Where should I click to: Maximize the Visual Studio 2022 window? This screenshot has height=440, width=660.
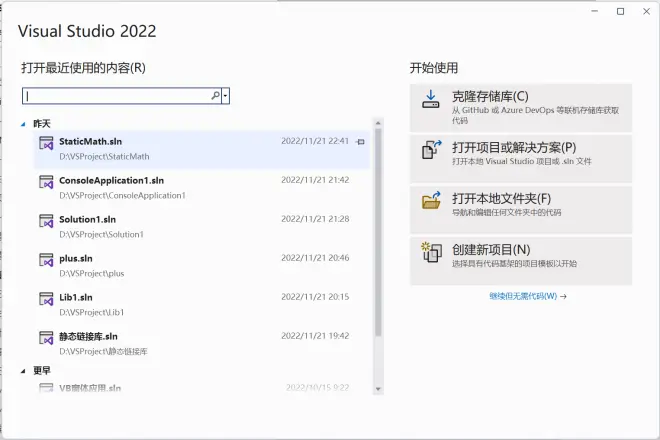pos(620,11)
